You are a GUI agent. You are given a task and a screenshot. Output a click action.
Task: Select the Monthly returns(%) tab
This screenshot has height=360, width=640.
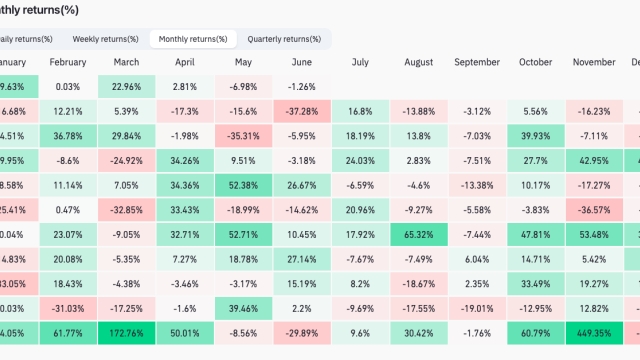tap(193, 39)
